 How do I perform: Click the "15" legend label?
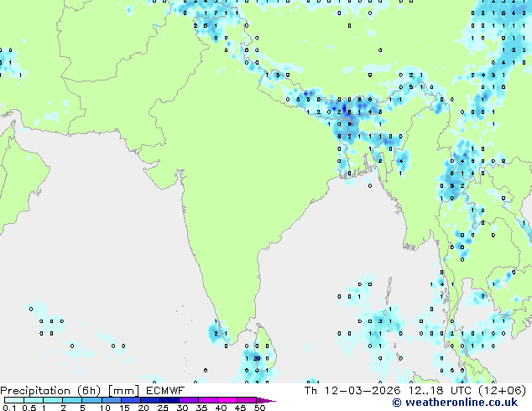pos(124,408)
